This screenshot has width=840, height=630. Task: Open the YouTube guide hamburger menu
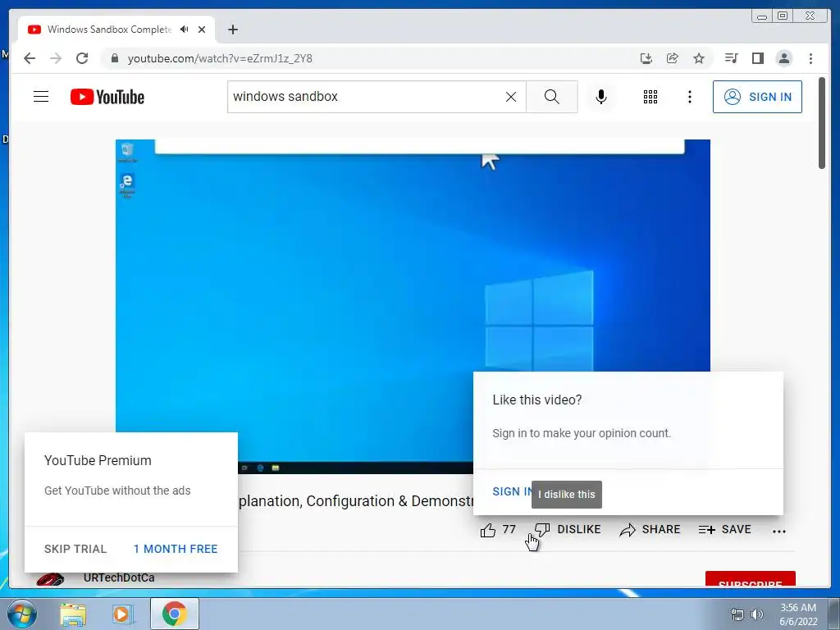click(41, 97)
